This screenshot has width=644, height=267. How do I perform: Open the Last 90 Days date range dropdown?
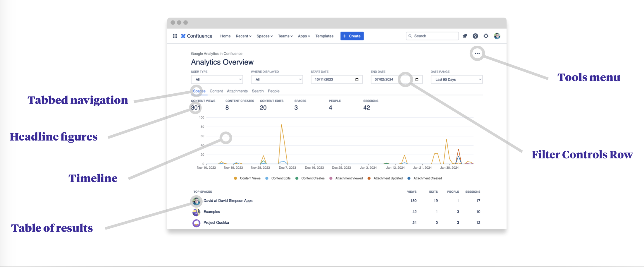click(x=456, y=80)
